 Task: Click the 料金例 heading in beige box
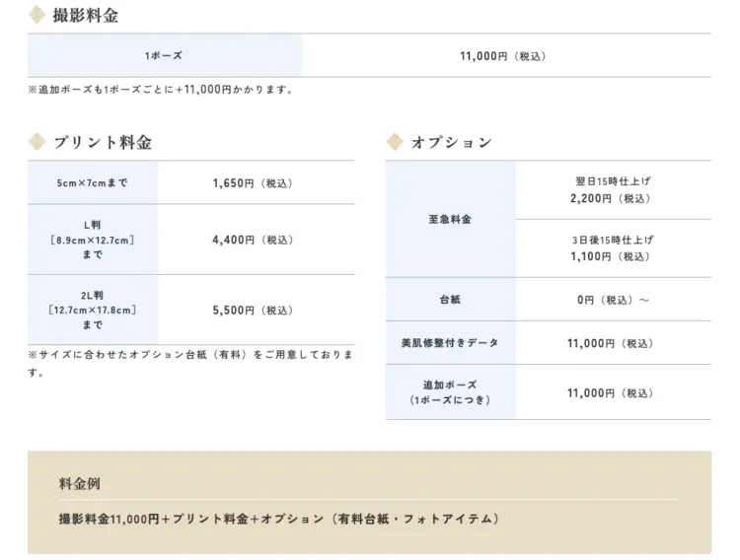point(79,484)
